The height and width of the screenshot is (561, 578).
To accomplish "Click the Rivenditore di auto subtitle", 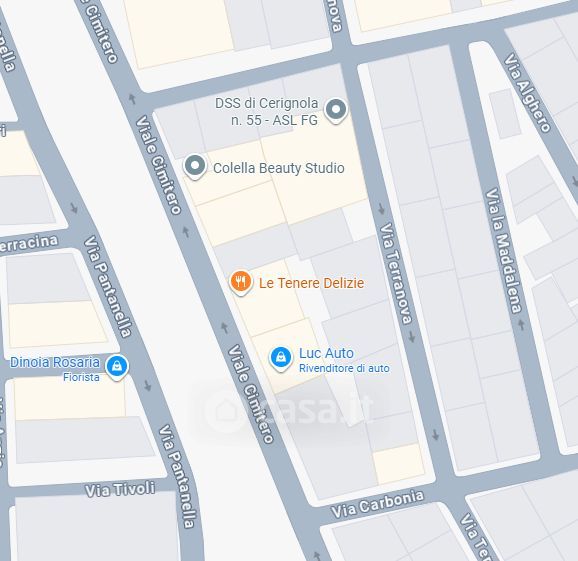I will coord(344,368).
